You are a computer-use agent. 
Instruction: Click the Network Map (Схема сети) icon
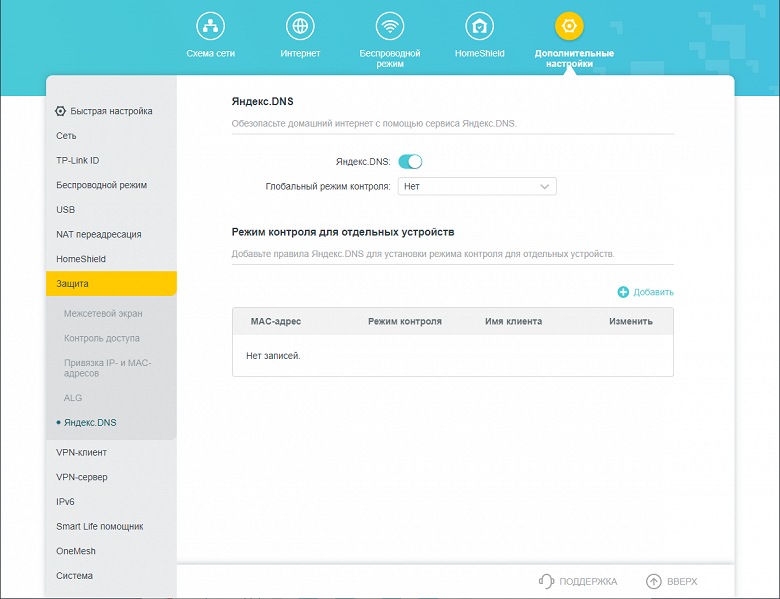coord(210,26)
